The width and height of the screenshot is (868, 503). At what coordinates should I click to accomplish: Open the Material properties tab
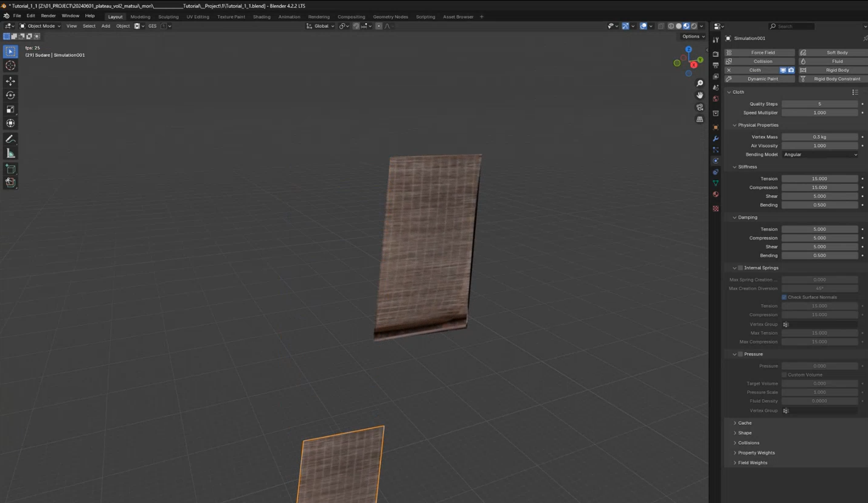pyautogui.click(x=715, y=195)
